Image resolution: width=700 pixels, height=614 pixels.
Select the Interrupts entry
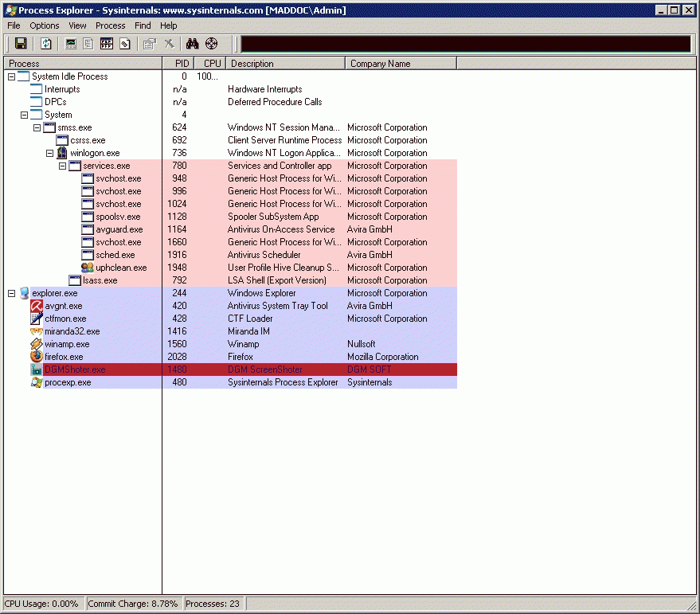coord(62,89)
